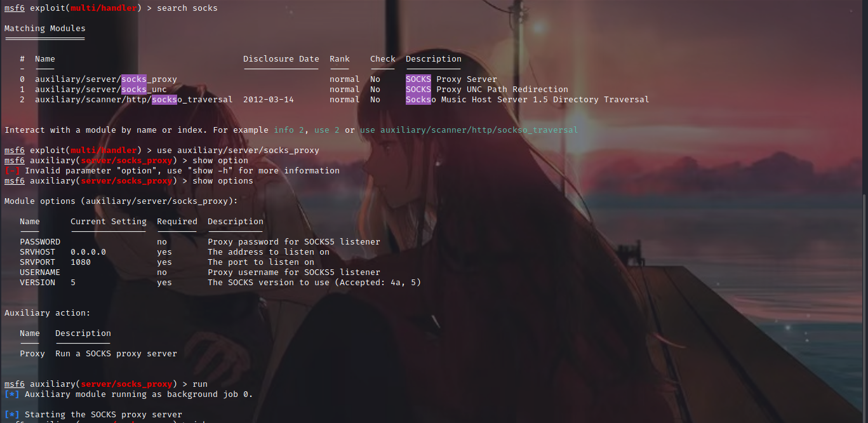Select 'auxiliary/server/socks_unc' module name
868x423 pixels.
tap(101, 90)
